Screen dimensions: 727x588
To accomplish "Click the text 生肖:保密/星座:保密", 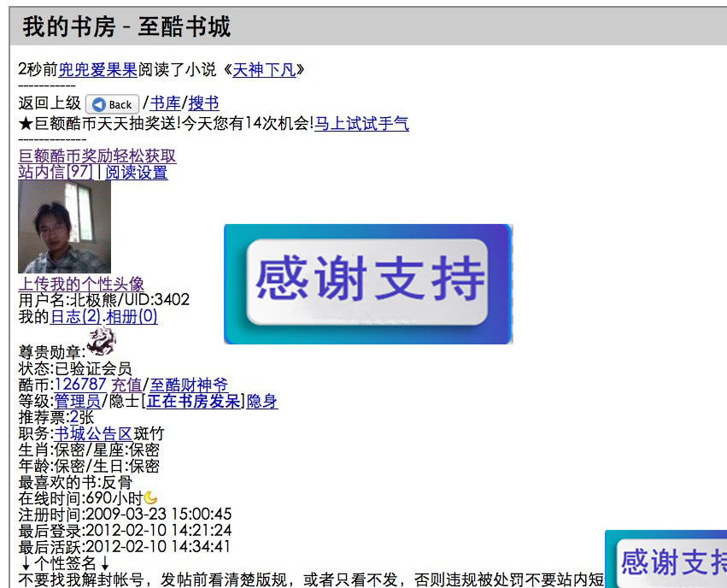I will 89,450.
